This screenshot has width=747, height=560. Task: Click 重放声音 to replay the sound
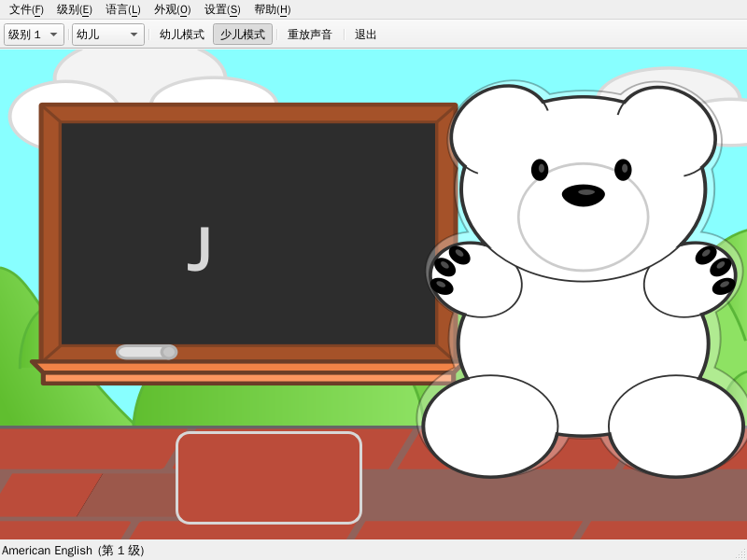point(310,35)
